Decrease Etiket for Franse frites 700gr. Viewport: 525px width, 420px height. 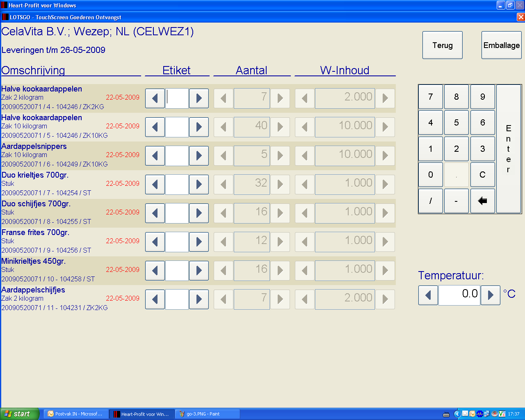(x=155, y=242)
